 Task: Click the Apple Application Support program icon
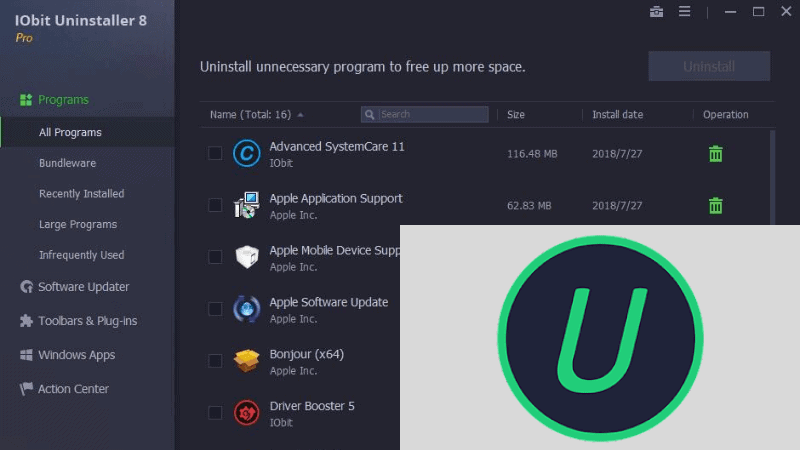pos(246,205)
